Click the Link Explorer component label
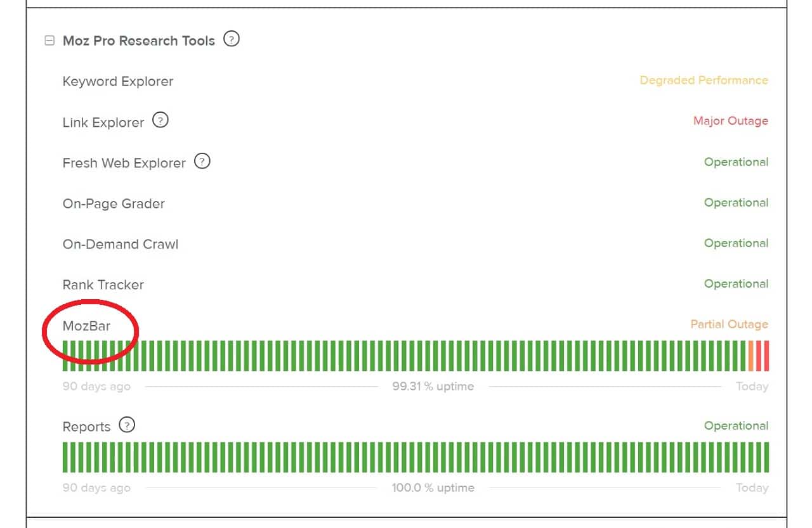This screenshot has height=528, width=812. [103, 122]
